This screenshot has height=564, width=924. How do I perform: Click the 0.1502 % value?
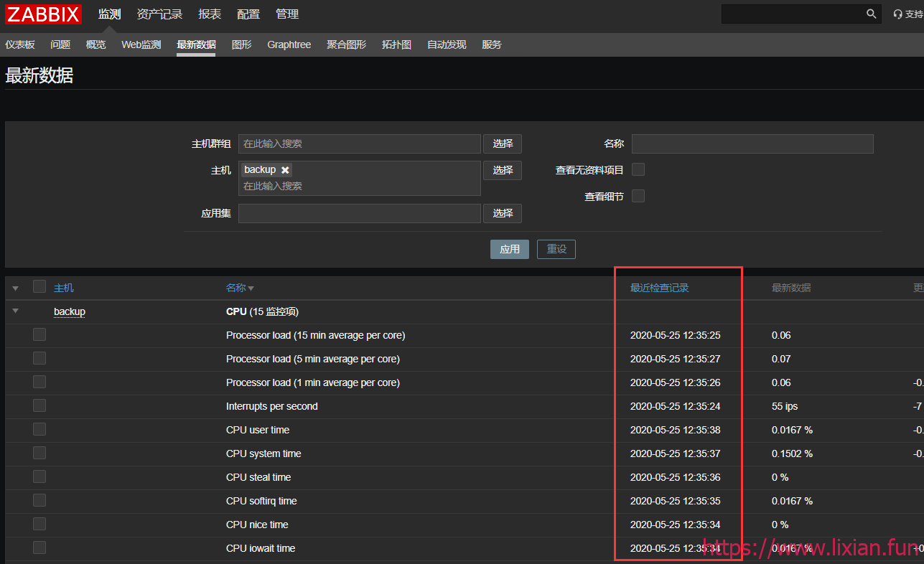pos(793,453)
